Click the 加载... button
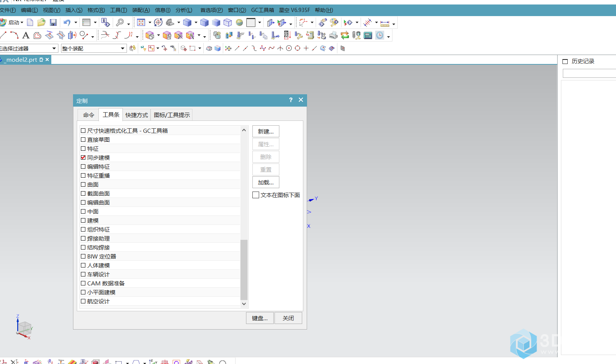This screenshot has height=364, width=616. [x=266, y=182]
